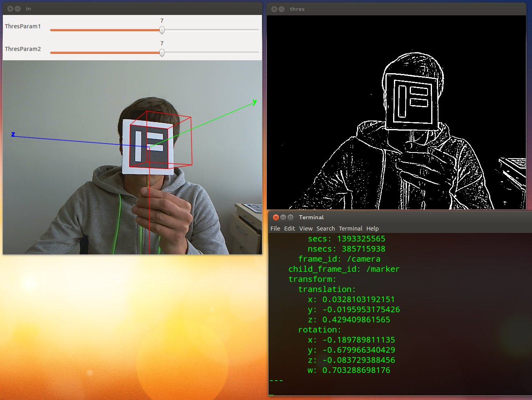Click the marker outline in thres image
The height and width of the screenshot is (400, 532).
click(x=411, y=102)
